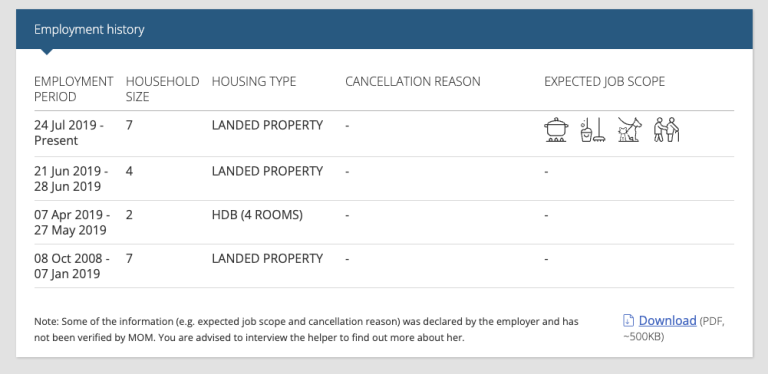Click the housekeeping bucket and broom icon
Viewport: 768px width, 374px height.
(593, 130)
